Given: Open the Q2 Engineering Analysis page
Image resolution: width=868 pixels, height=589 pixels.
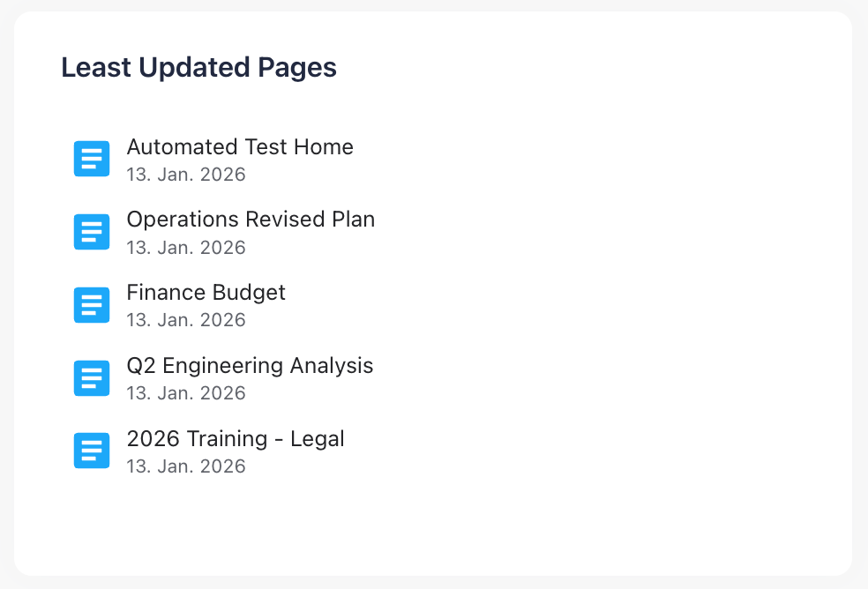Looking at the screenshot, I should [250, 366].
